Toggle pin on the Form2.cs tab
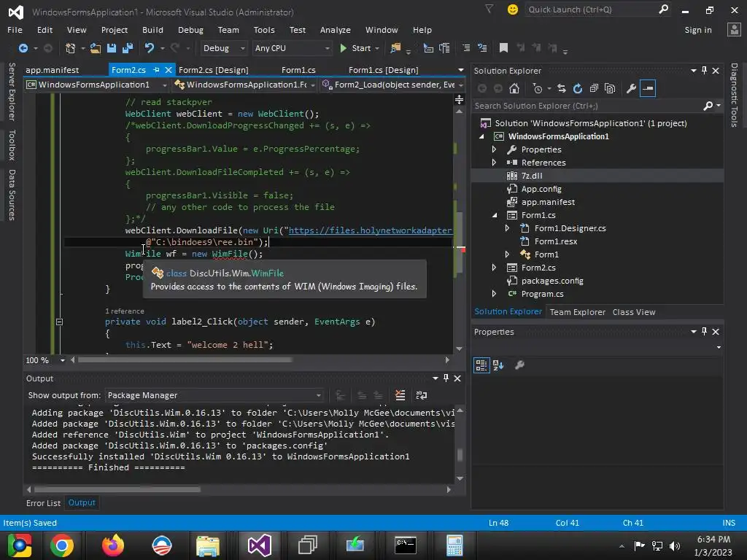This screenshot has width=747, height=560. pyautogui.click(x=156, y=70)
